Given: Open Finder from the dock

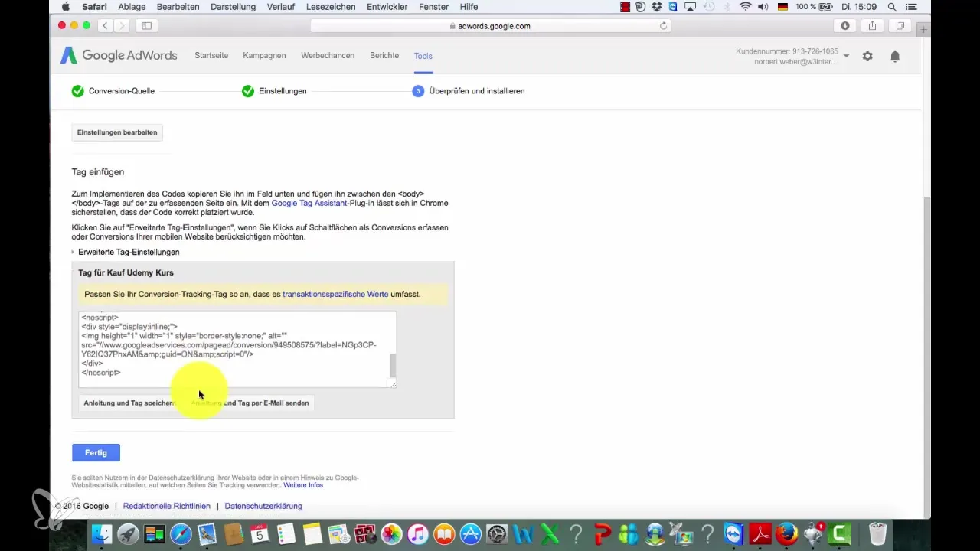Looking at the screenshot, I should (x=102, y=533).
